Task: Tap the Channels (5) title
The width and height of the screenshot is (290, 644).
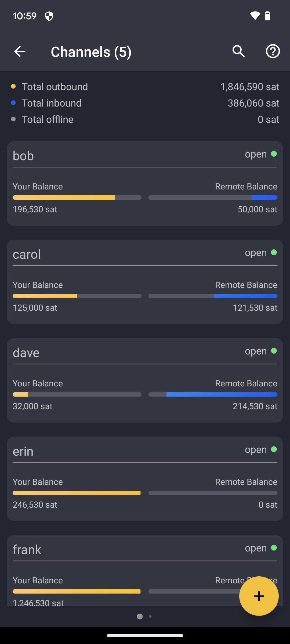Action: (x=91, y=52)
